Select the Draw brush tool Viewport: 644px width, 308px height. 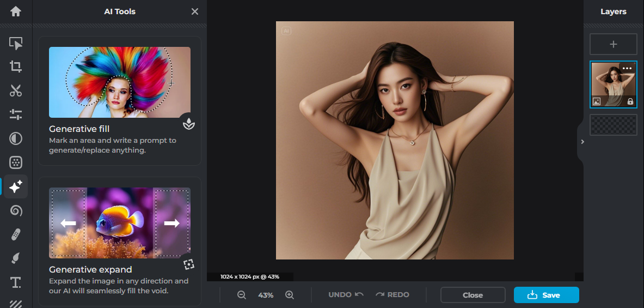[16, 258]
